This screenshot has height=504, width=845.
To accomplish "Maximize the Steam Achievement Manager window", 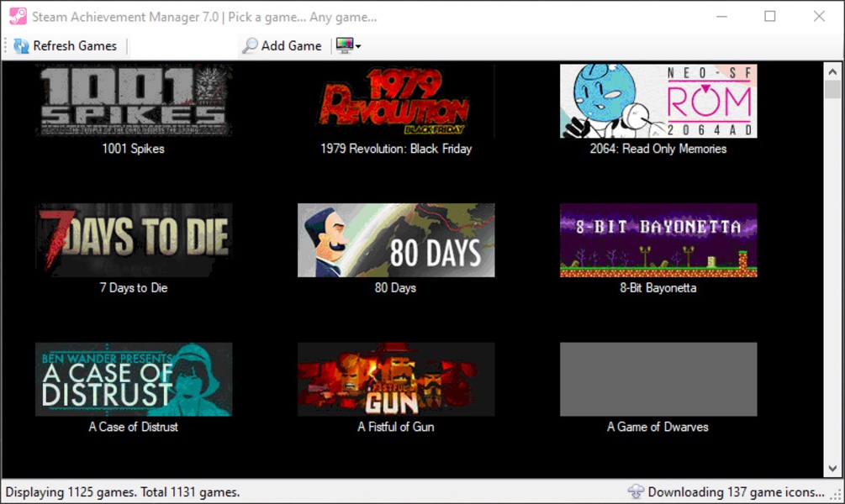I will click(x=770, y=16).
